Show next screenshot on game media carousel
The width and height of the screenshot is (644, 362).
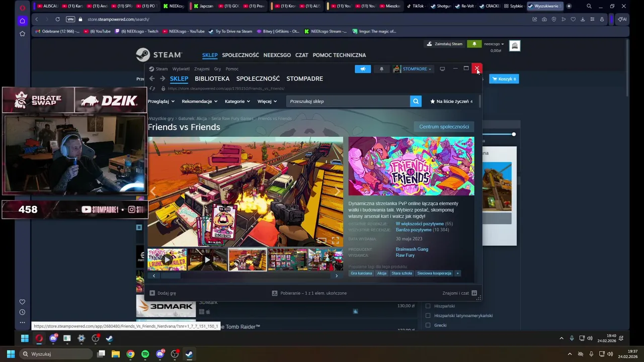[x=337, y=192]
